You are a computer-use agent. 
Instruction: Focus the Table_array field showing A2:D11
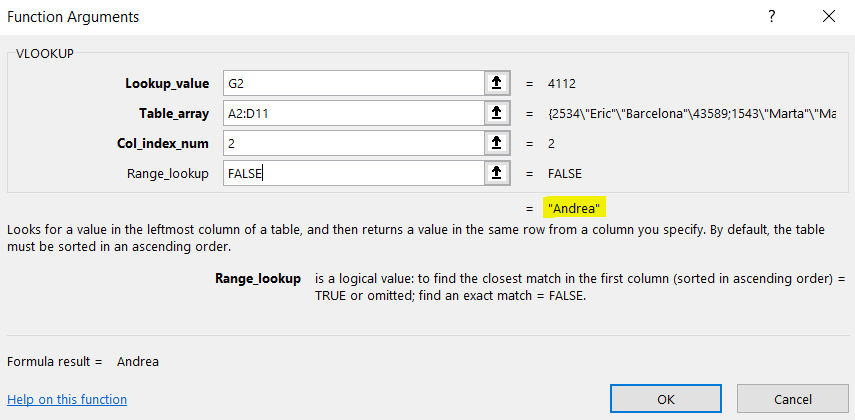350,113
